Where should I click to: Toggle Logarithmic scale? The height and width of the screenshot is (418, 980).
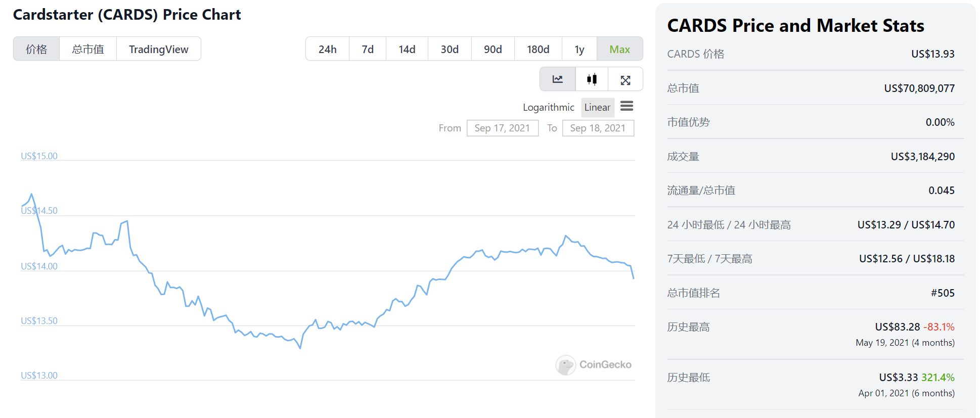pos(548,107)
